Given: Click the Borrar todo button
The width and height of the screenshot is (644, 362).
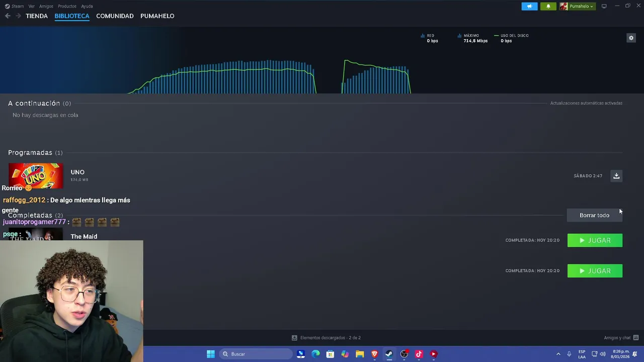Looking at the screenshot, I should pyautogui.click(x=594, y=215).
